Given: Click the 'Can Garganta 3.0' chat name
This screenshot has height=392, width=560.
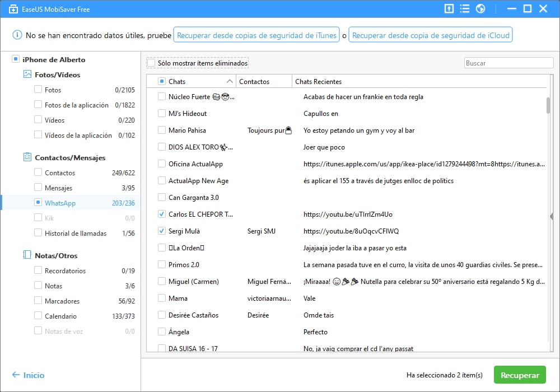Looking at the screenshot, I should click(x=194, y=198).
